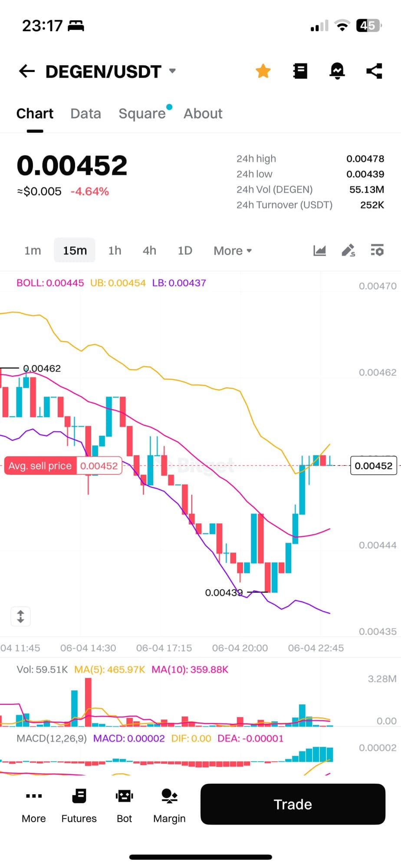This screenshot has width=401, height=868.
Task: Tap the share icon
Action: [x=374, y=71]
